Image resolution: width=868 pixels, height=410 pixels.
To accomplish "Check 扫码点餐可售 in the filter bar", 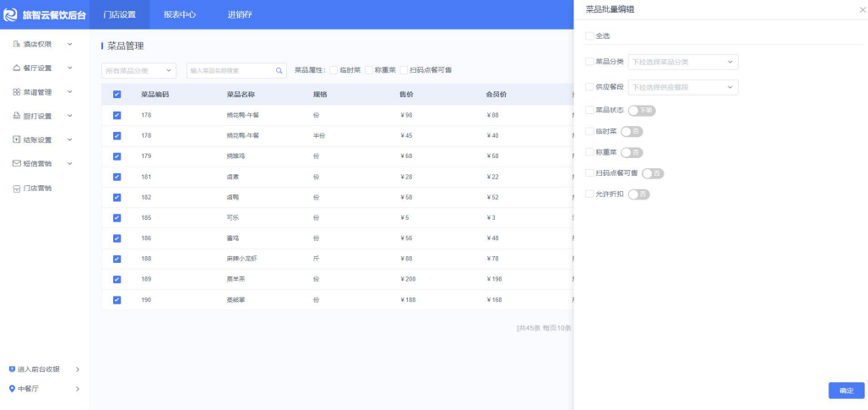I will tap(404, 70).
